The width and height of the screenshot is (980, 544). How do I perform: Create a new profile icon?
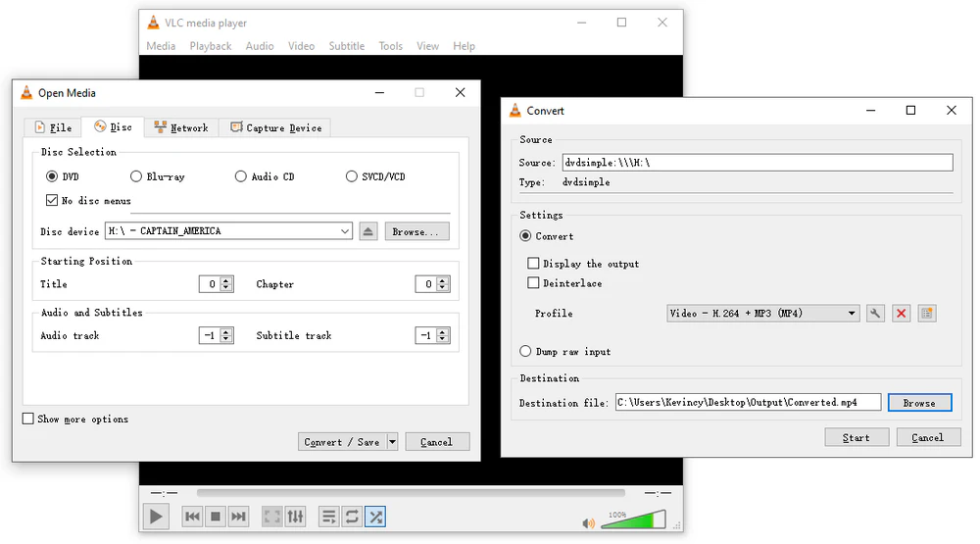coord(927,314)
